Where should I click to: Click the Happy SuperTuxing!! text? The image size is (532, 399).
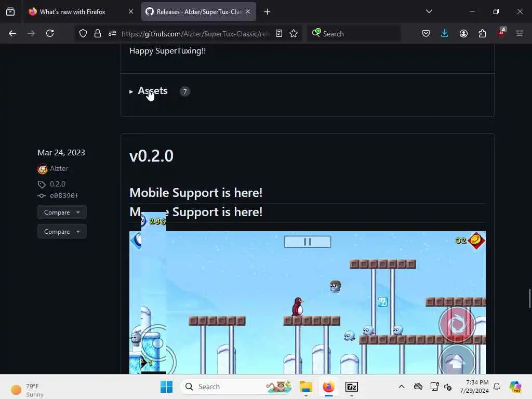pos(168,51)
